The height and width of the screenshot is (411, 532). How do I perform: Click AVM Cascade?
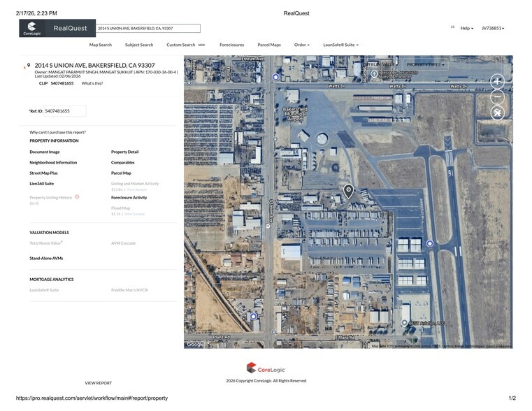124,243
